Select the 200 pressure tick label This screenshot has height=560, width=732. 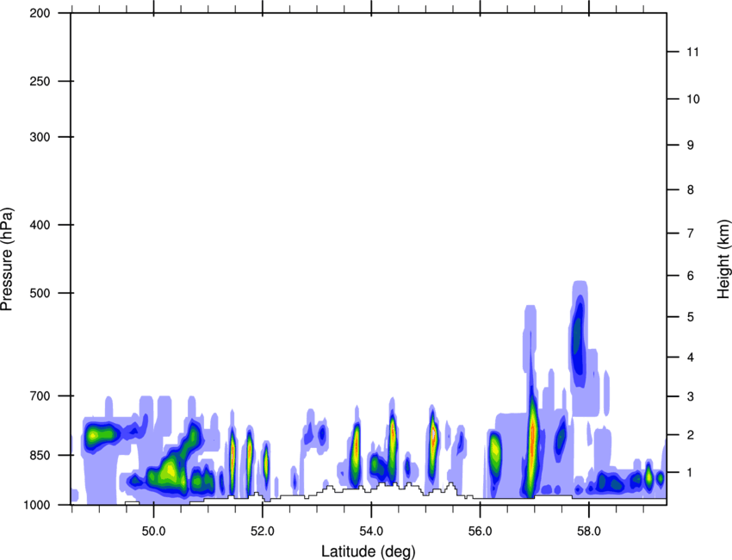pos(40,13)
